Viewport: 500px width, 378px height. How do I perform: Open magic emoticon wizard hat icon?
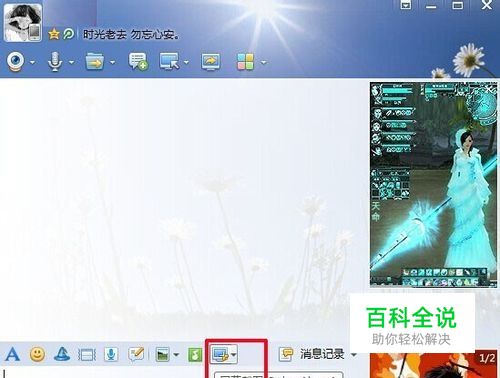[62, 354]
